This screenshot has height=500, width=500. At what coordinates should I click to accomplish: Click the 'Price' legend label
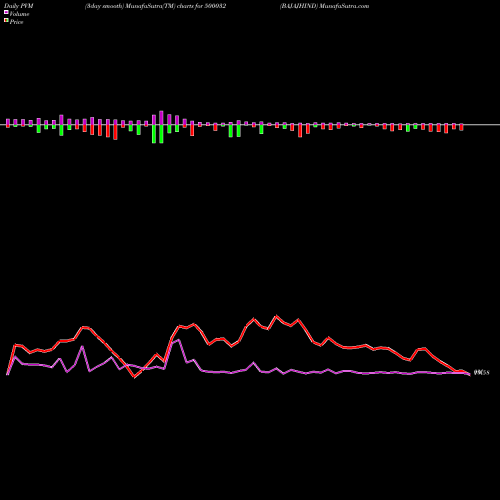click(16, 22)
